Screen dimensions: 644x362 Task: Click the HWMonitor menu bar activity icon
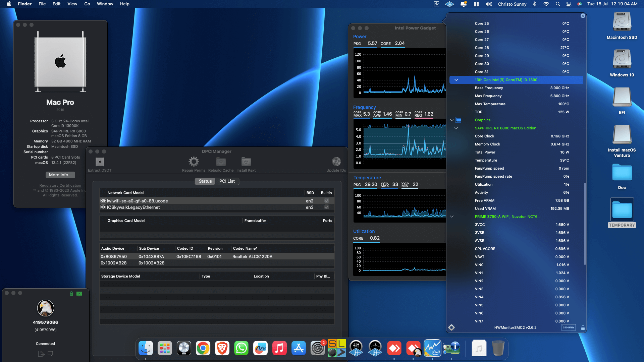tap(436, 4)
